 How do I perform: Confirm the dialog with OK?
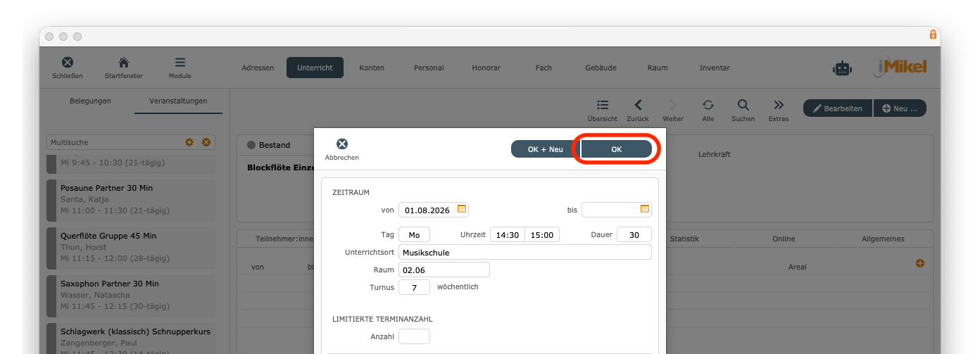pyautogui.click(x=616, y=149)
